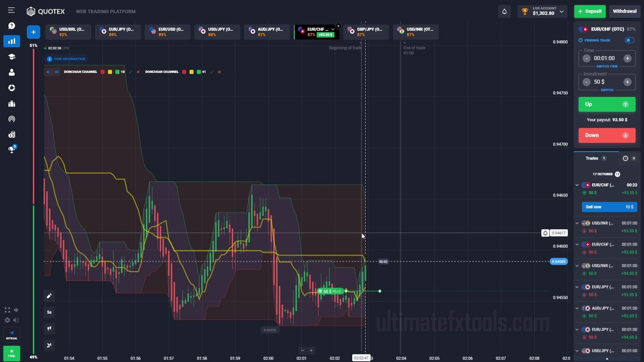644x362 pixels.
Task: Decrease trade time with minus
Action: coord(586,58)
